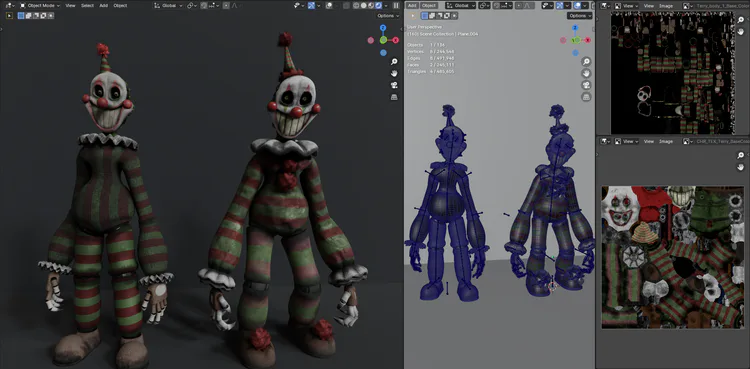Toggle overlays button in left viewport
This screenshot has height=369, width=750.
[329, 6]
